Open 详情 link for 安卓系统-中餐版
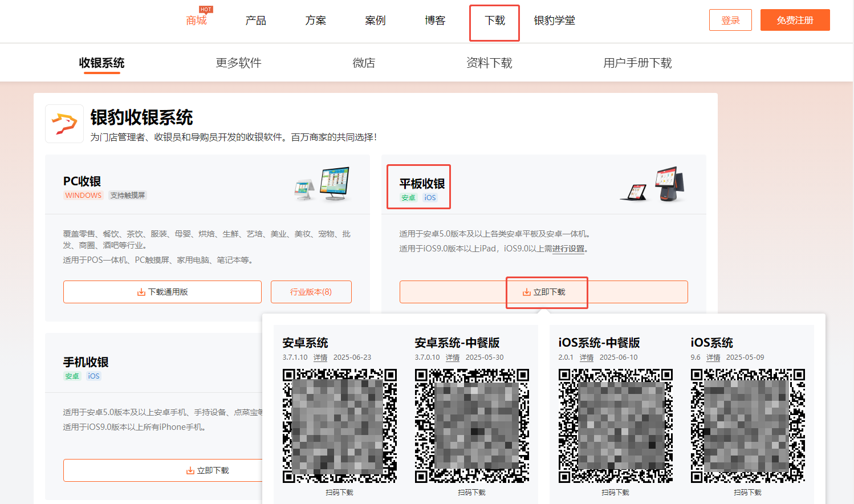Image resolution: width=854 pixels, height=504 pixels. point(453,357)
